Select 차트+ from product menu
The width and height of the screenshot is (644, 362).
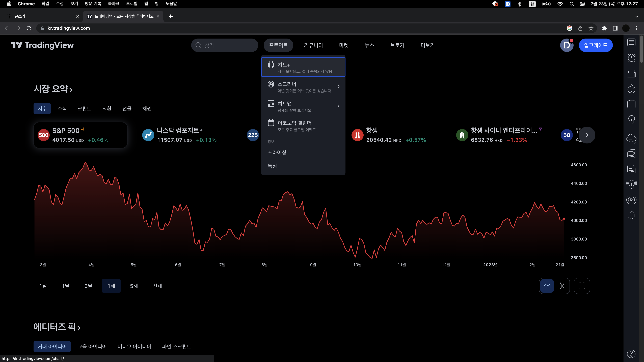tap(303, 67)
